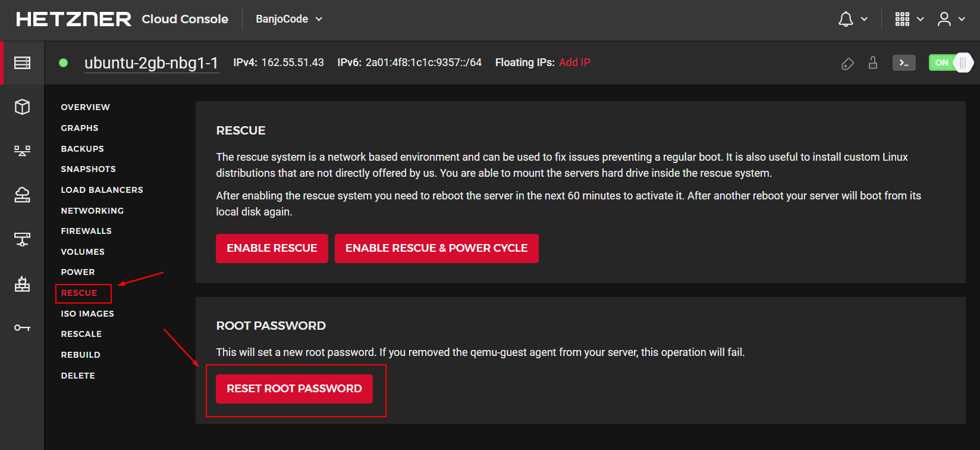Open the cube Resources sidebar icon
This screenshot has height=450, width=980.
[22, 107]
